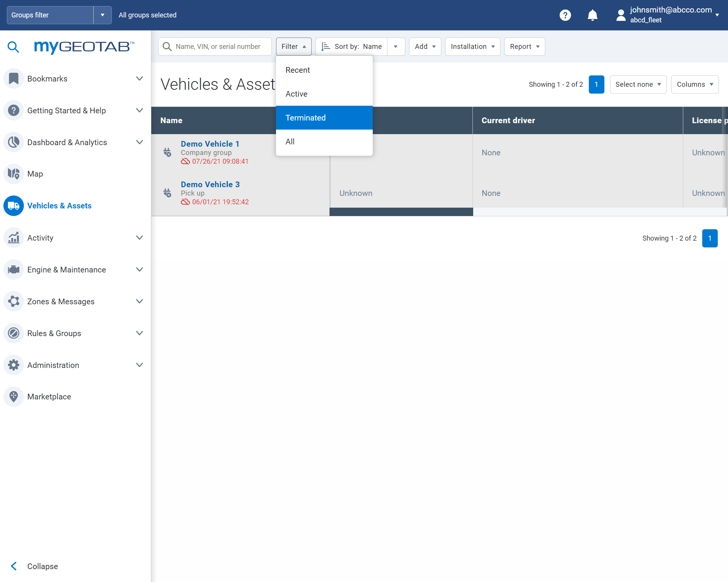Click the help question mark icon
728x582 pixels.
[x=565, y=15]
